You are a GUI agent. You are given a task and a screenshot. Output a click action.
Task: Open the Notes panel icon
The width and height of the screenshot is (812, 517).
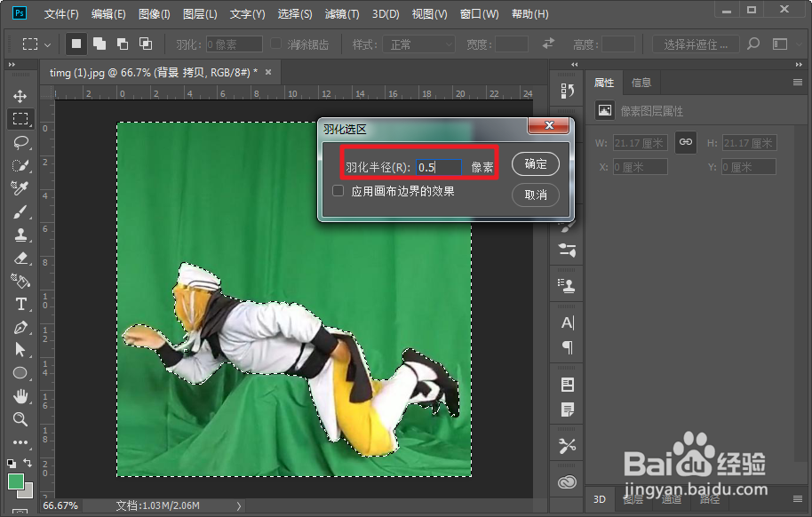tap(567, 410)
